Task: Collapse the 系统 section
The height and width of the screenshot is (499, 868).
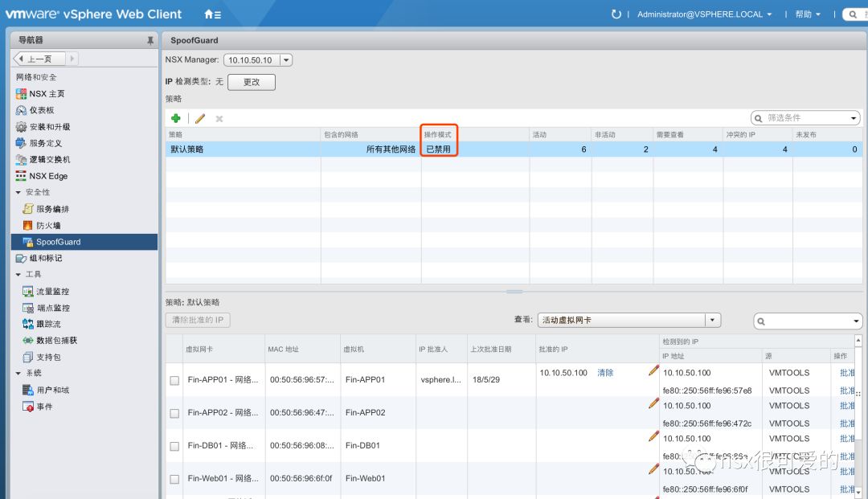Action: coord(18,374)
